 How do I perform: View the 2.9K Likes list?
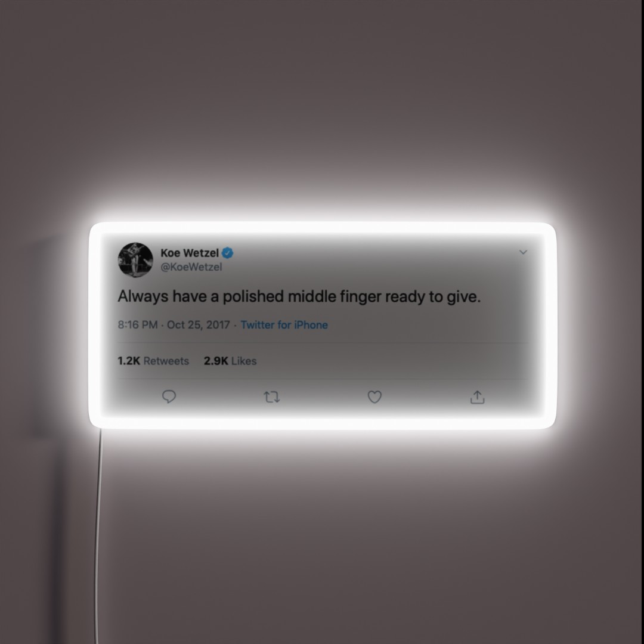click(x=230, y=361)
